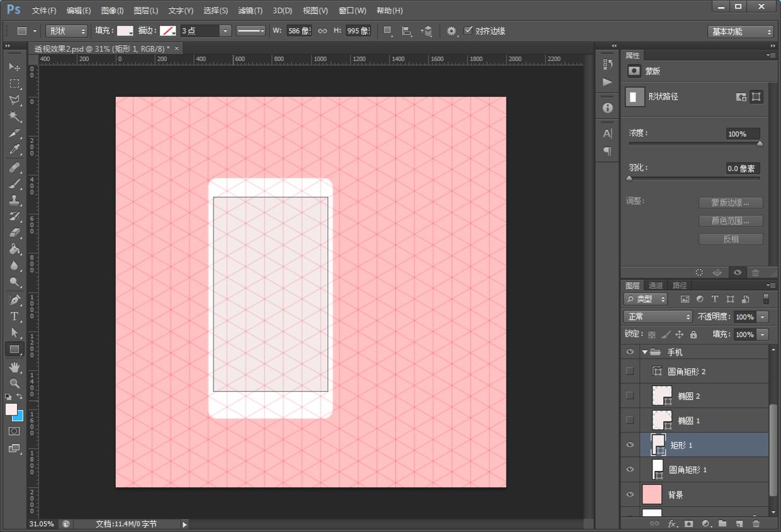781x532 pixels.
Task: Click the delete layer trash icon
Action: (x=756, y=523)
